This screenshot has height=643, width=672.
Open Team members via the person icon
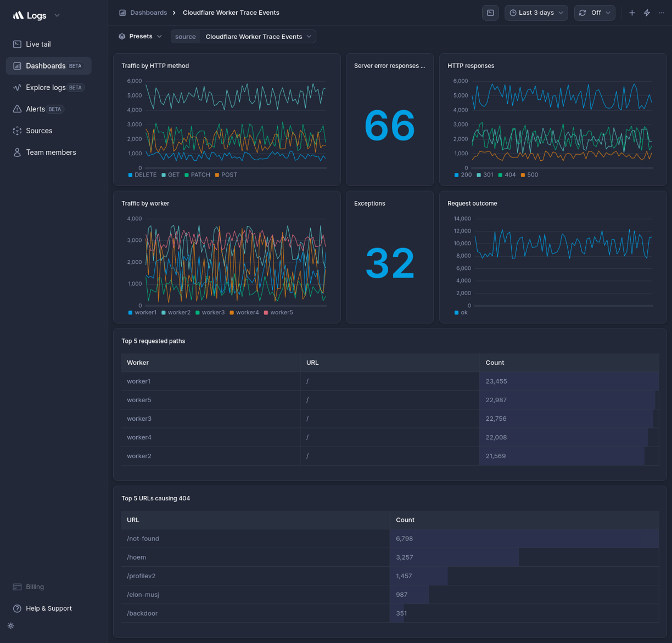pos(17,152)
